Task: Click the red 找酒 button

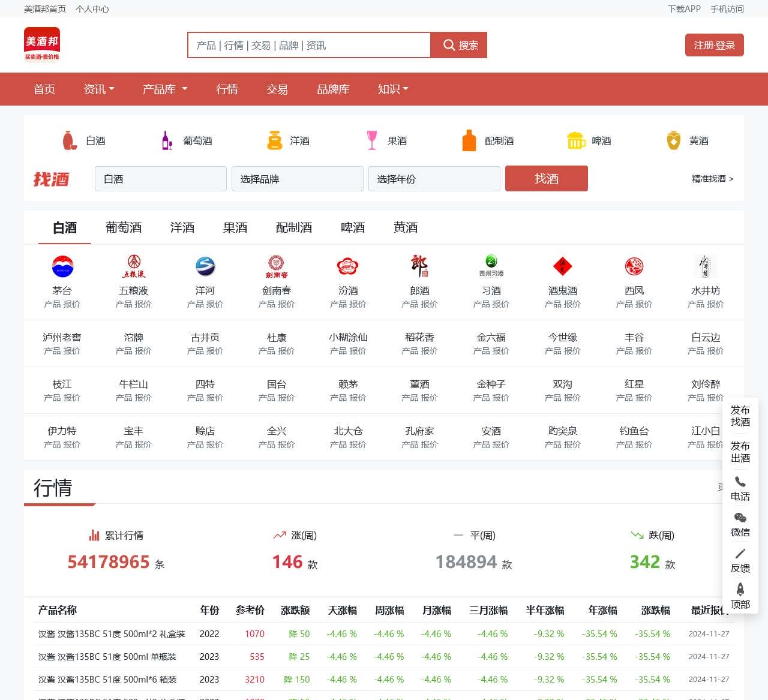Action: [x=547, y=179]
